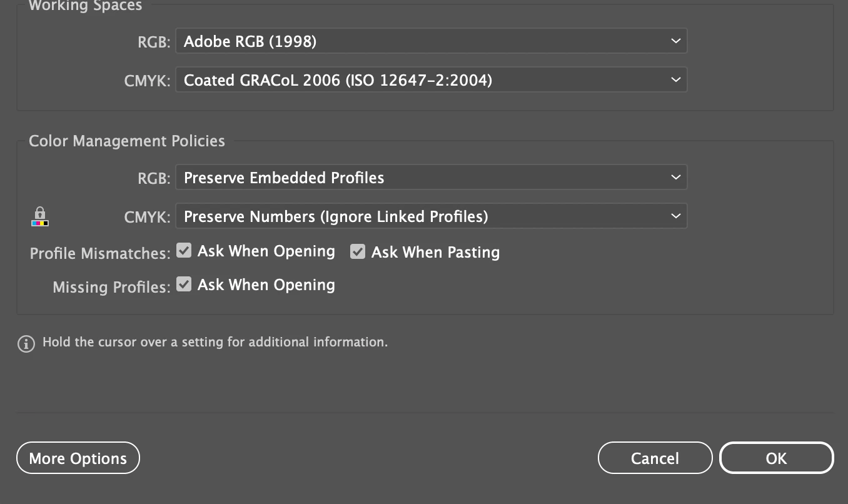Image resolution: width=848 pixels, height=504 pixels.
Task: Click the RGB label in Working Spaces
Action: [154, 42]
